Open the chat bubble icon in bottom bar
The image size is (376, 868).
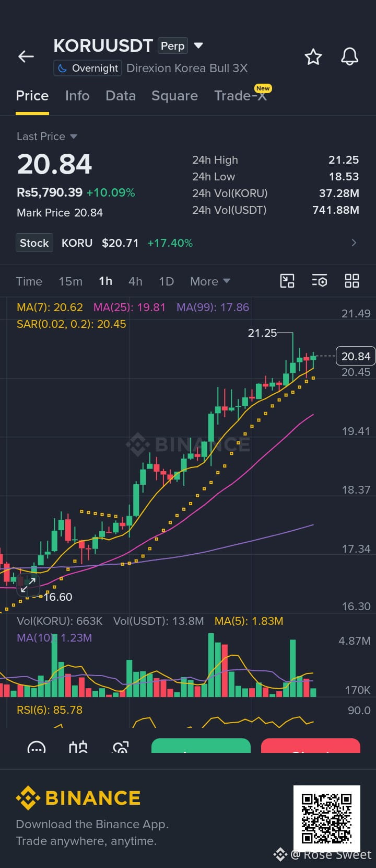(36, 747)
